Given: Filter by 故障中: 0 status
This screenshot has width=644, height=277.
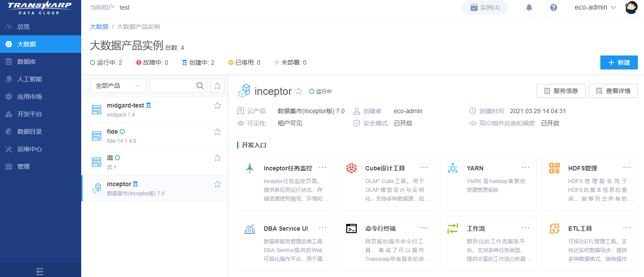Looking at the screenshot, I should click(152, 62).
